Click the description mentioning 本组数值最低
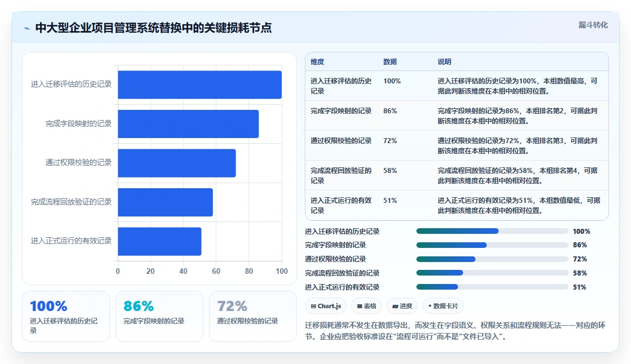The image size is (631, 364). (x=519, y=205)
